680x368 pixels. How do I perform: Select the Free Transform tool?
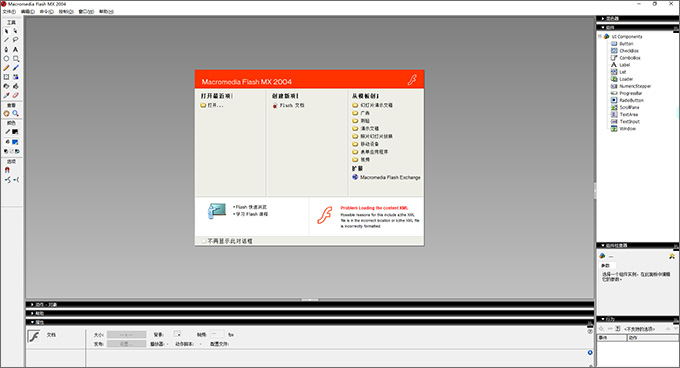(x=7, y=77)
